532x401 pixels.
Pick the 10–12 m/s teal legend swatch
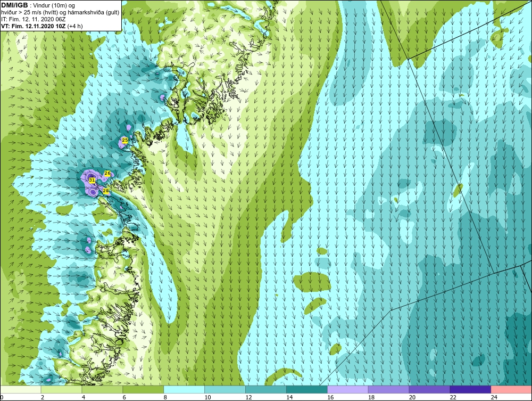225,389
